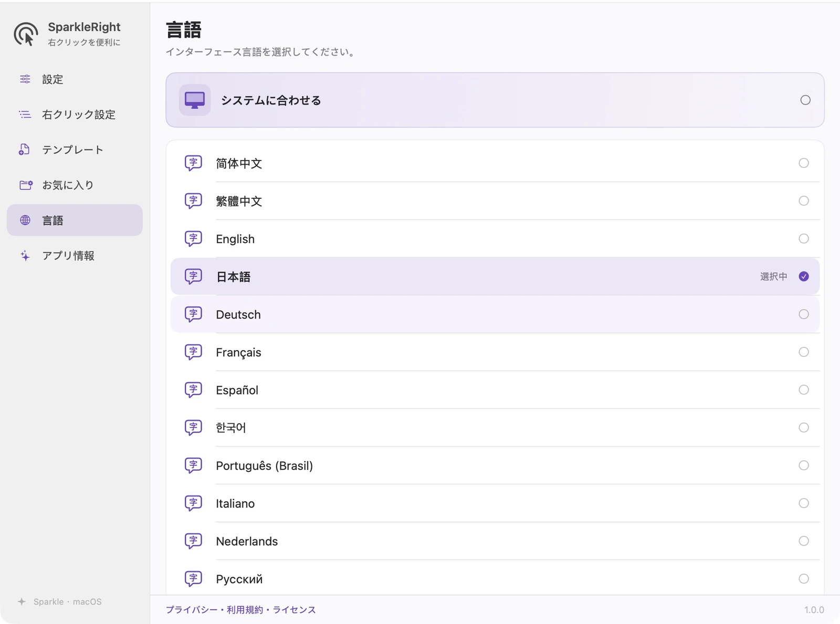This screenshot has height=624, width=840.
Task: Select the Deutsch radio button
Action: coord(804,314)
